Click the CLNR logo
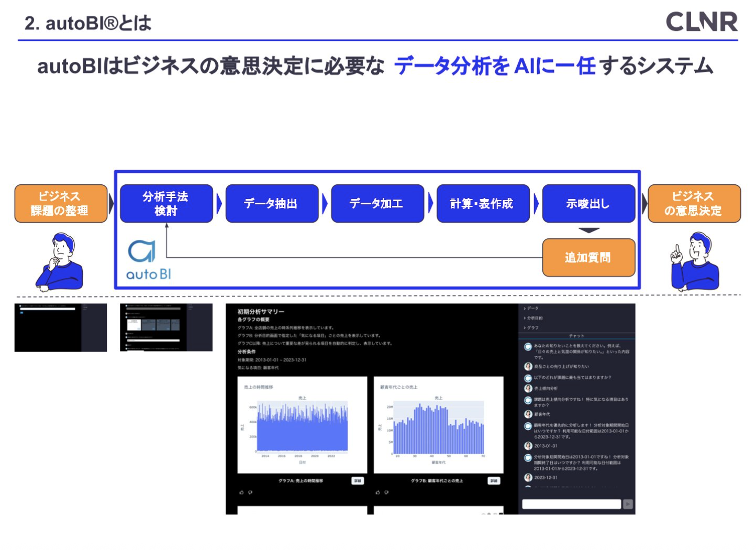 (x=702, y=22)
